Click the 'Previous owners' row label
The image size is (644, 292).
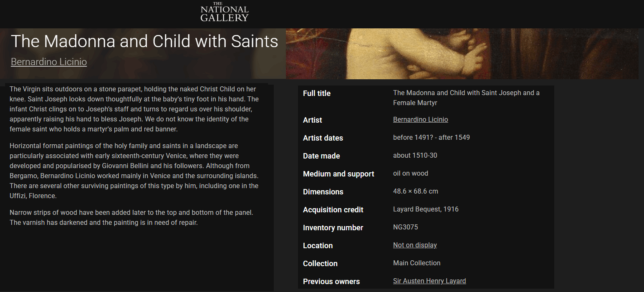(x=331, y=282)
